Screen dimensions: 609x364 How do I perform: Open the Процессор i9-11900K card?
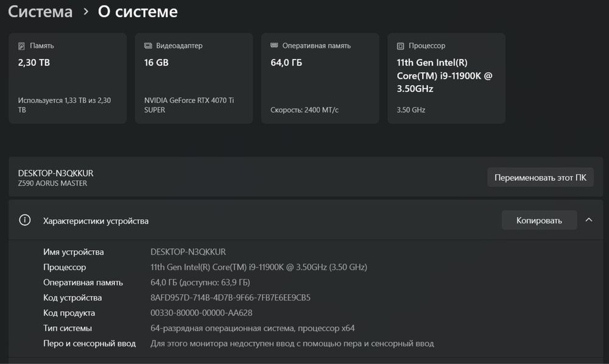pos(446,78)
